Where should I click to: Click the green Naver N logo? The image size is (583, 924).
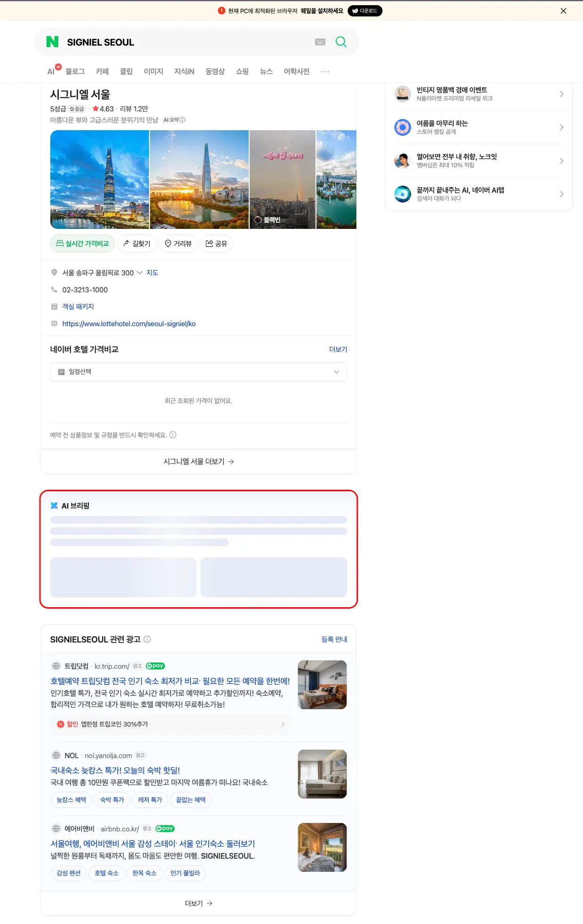click(x=53, y=42)
